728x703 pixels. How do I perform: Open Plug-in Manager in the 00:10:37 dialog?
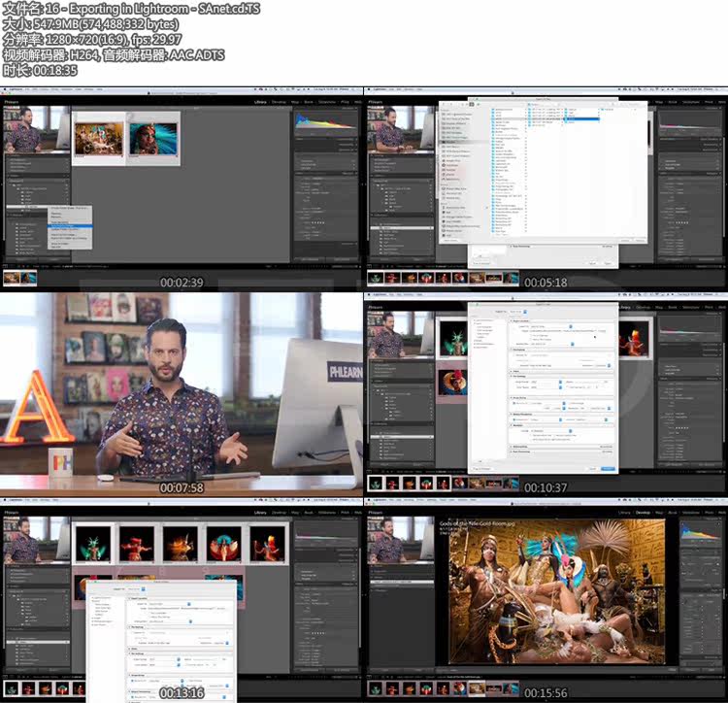tap(481, 469)
